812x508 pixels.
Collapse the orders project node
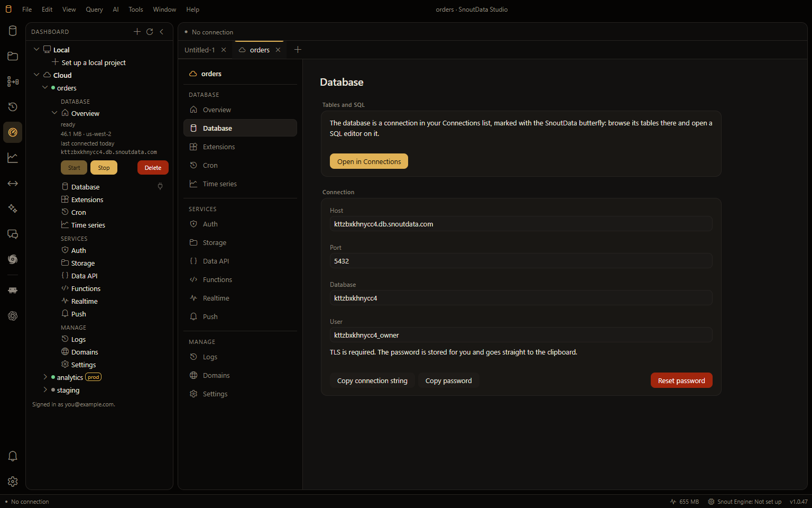(x=45, y=87)
